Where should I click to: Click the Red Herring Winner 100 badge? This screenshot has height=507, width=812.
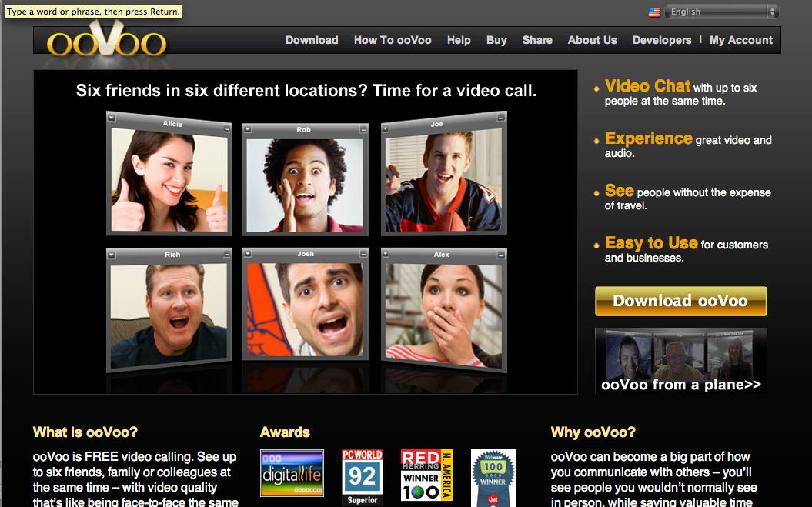426,475
